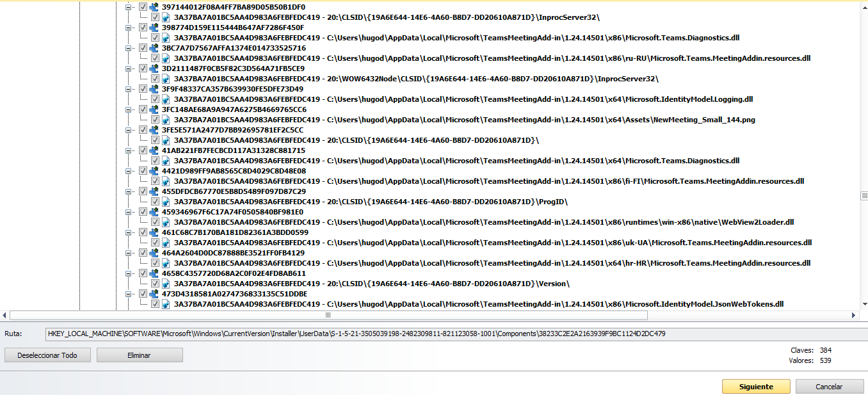Select the 455DFDCB67770E5B8D5489F097D87C29 key entry
This screenshot has height=395, width=868.
coord(234,191)
